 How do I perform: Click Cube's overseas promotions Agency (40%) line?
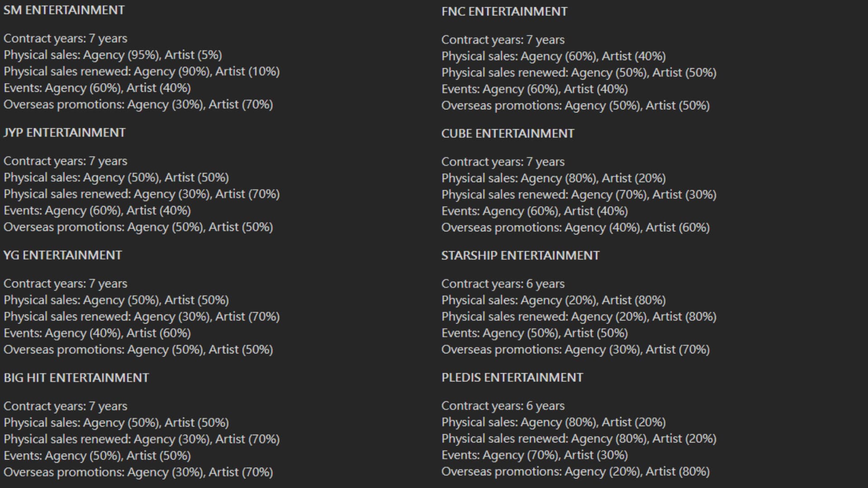tap(575, 227)
